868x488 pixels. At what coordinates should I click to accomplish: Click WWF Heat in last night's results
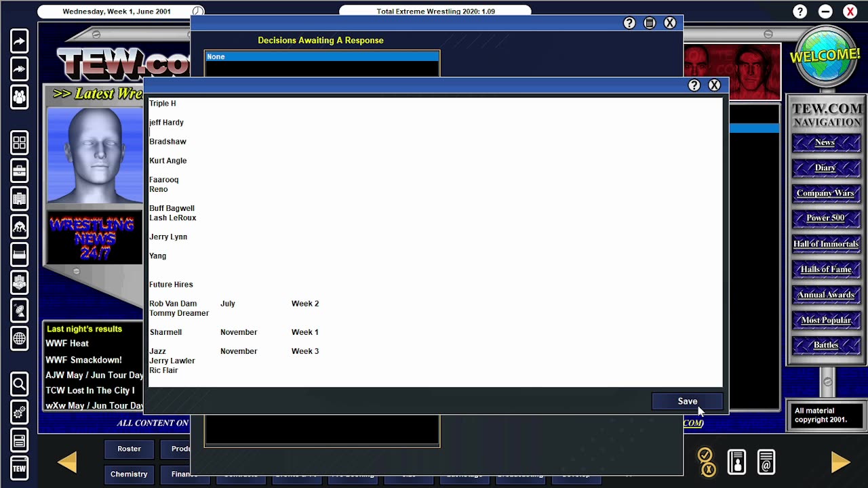pos(67,344)
